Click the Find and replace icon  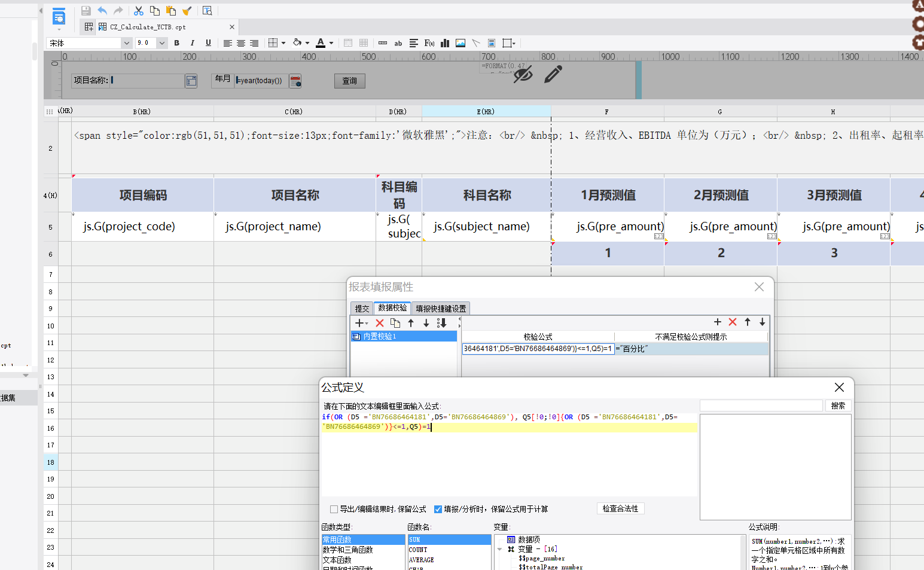click(x=208, y=11)
